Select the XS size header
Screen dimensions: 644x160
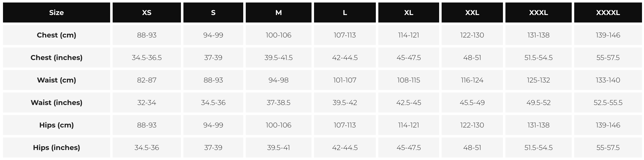click(x=147, y=12)
